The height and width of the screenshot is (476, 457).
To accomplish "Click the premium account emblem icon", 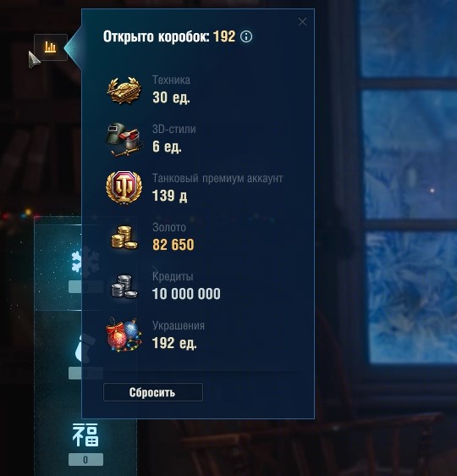I will [x=124, y=187].
